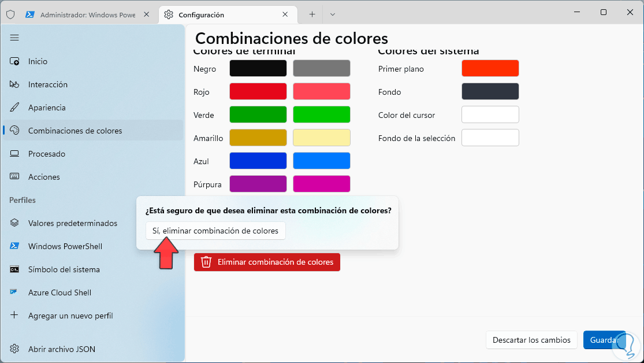Add a new profile with Agregar
Screen dimensions: 644x363
(x=70, y=316)
